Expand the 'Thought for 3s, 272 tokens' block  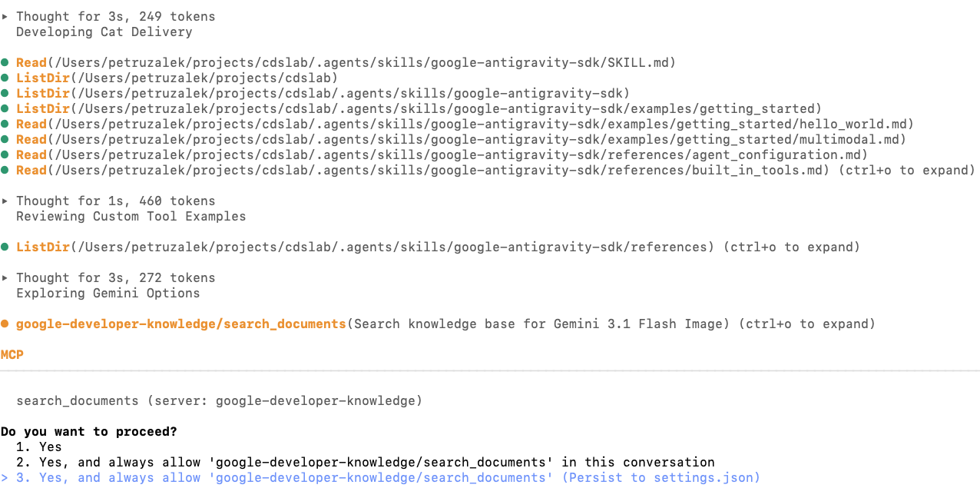pos(108,277)
